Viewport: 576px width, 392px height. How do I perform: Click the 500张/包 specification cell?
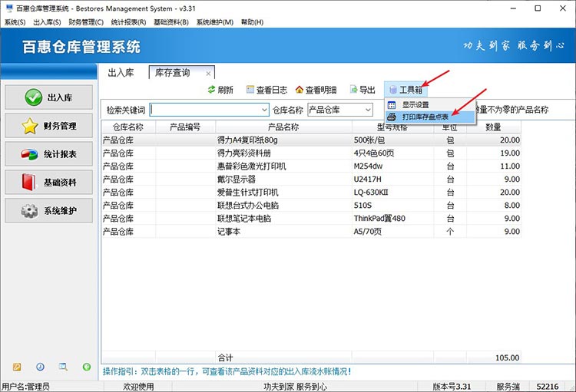click(392, 140)
